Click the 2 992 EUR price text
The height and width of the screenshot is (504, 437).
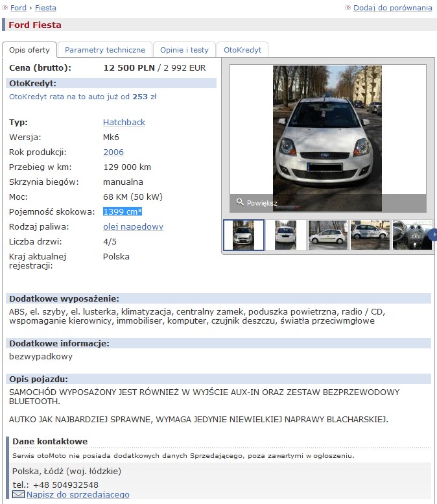pos(184,68)
